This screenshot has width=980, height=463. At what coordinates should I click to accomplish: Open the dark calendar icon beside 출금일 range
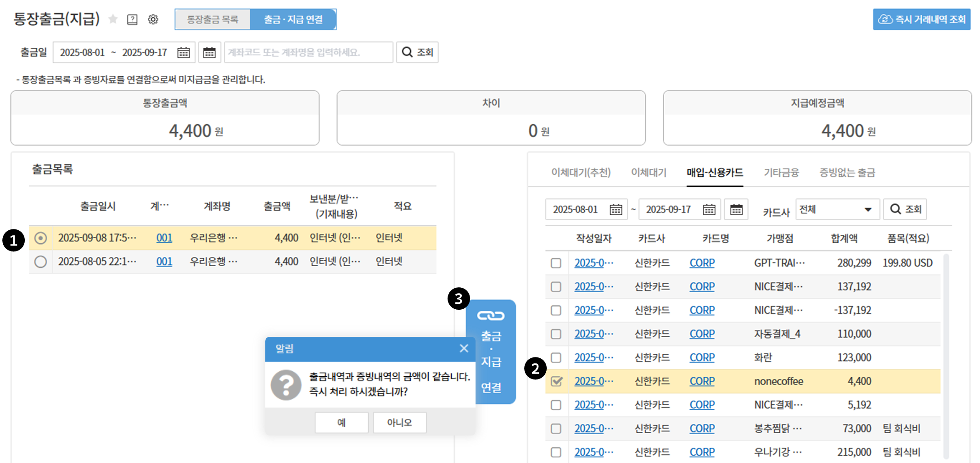(209, 52)
